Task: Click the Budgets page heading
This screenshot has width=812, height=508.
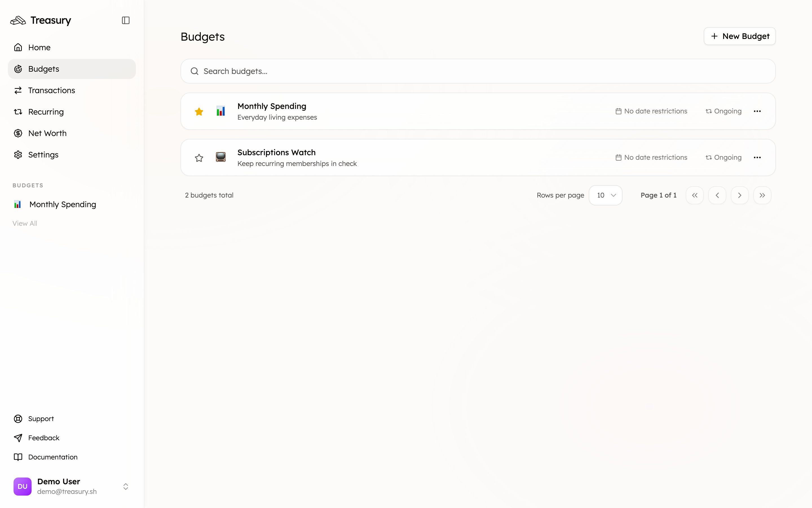Action: click(x=203, y=37)
